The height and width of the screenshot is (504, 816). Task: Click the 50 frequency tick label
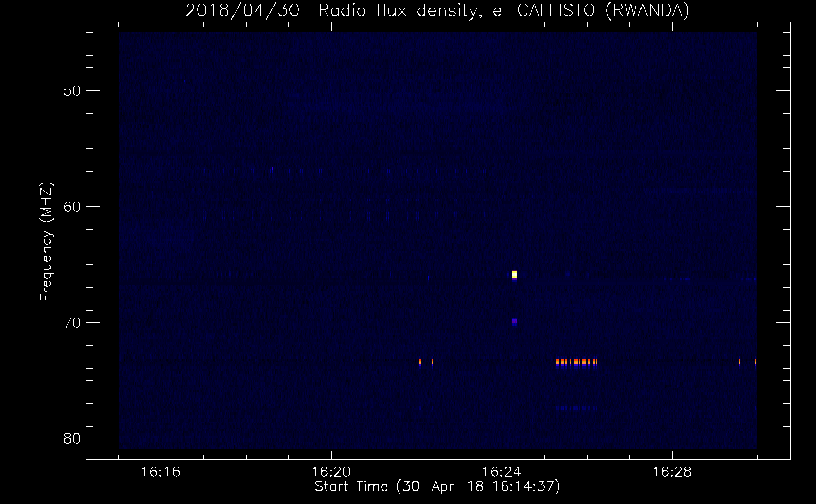coord(72,91)
